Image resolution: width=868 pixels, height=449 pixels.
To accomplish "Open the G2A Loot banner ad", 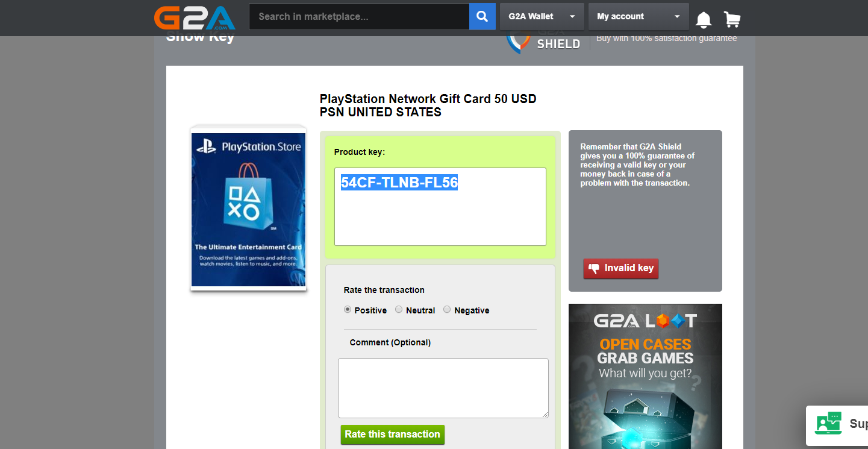I will click(645, 376).
